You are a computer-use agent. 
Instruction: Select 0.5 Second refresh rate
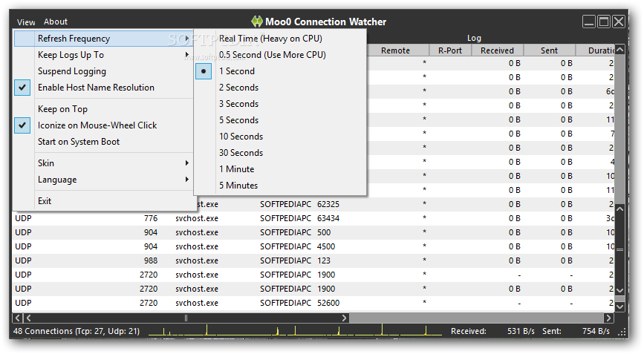[280, 55]
